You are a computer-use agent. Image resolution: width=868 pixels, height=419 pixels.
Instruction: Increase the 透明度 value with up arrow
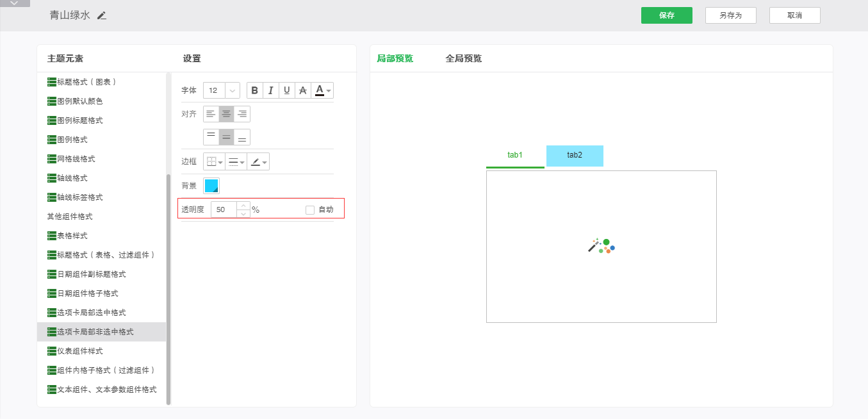243,206
